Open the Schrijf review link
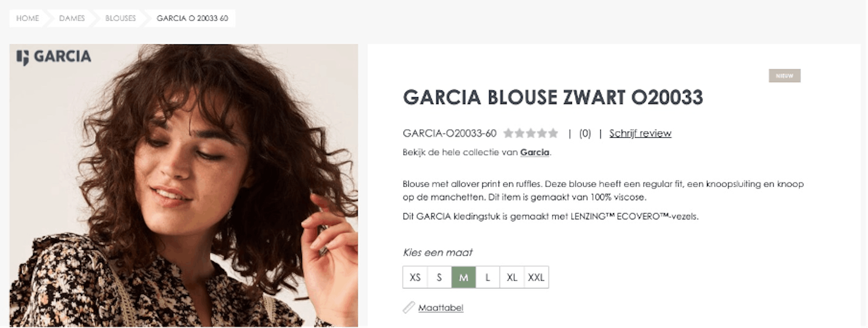Image resolution: width=868 pixels, height=328 pixels. [640, 133]
